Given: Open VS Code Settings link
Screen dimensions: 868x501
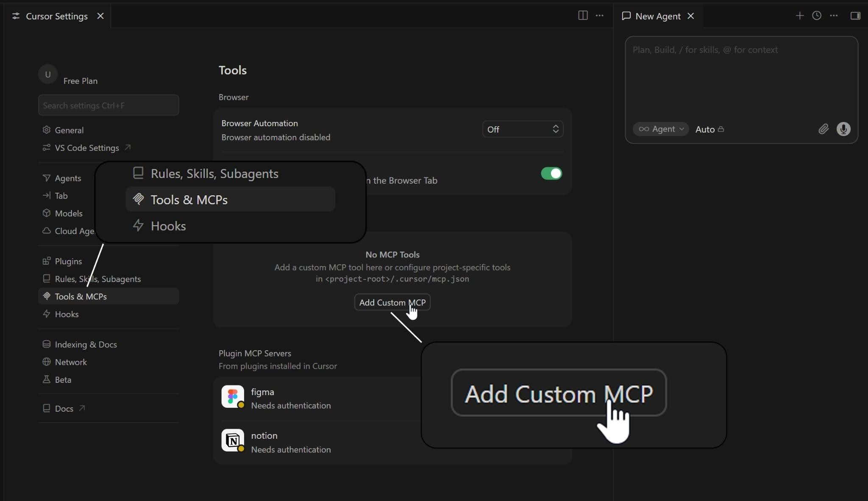Looking at the screenshot, I should coord(108,148).
